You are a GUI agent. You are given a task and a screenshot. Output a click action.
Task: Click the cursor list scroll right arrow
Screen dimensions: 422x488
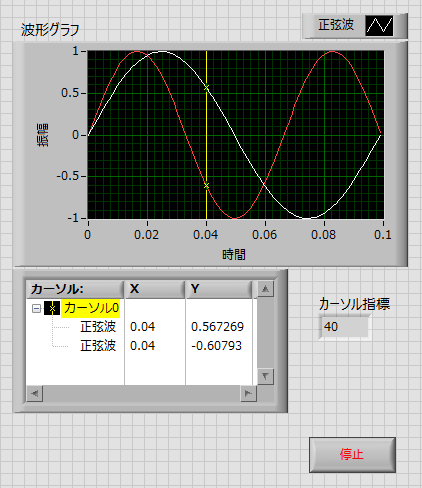point(248,393)
